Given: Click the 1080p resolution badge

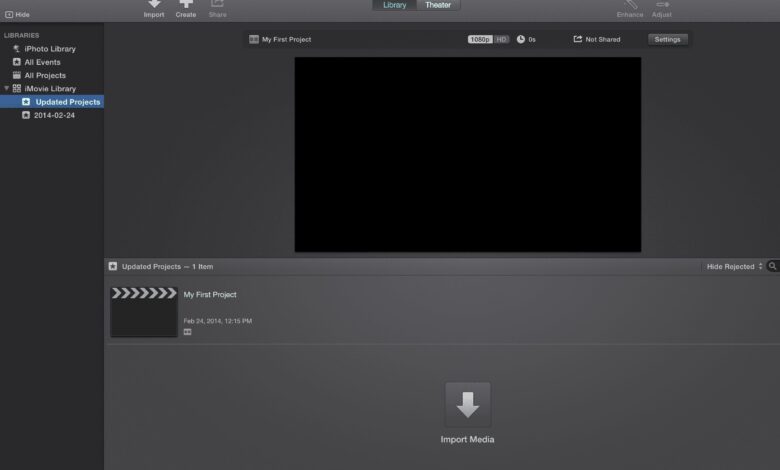Looking at the screenshot, I should [480, 39].
